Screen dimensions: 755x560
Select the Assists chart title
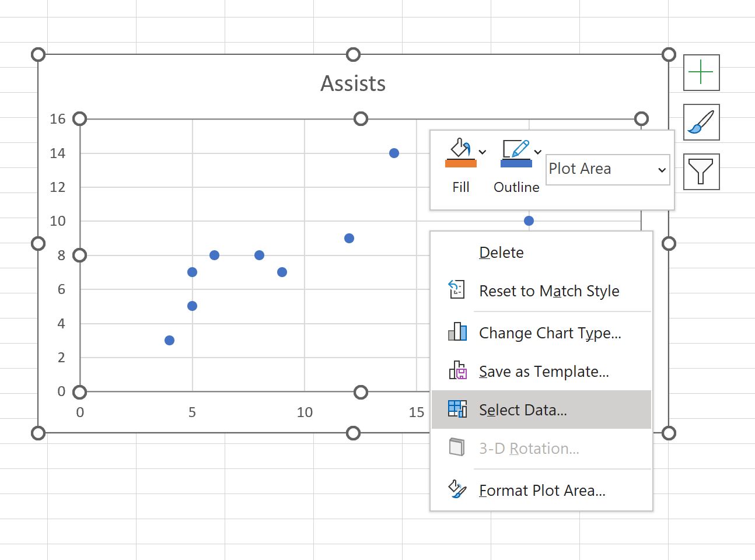[352, 83]
